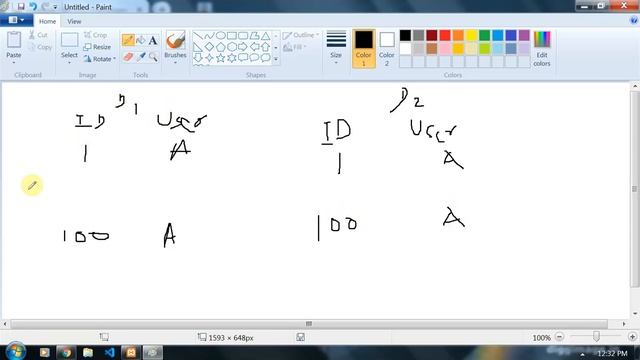
Task: Select the Text tool
Action: click(x=153, y=40)
